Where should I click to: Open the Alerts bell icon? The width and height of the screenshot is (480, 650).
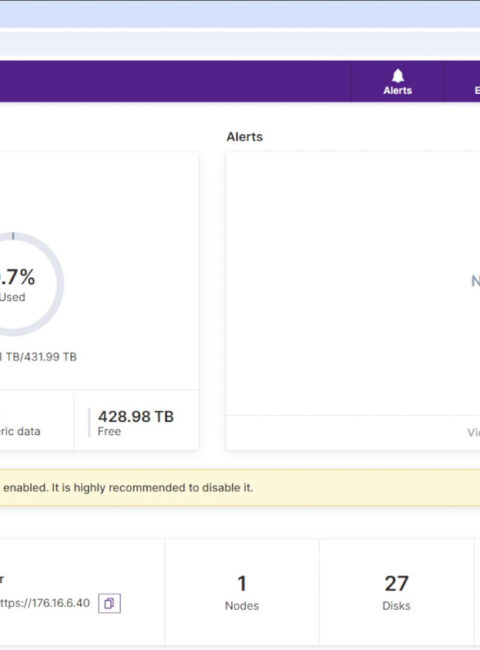click(398, 76)
